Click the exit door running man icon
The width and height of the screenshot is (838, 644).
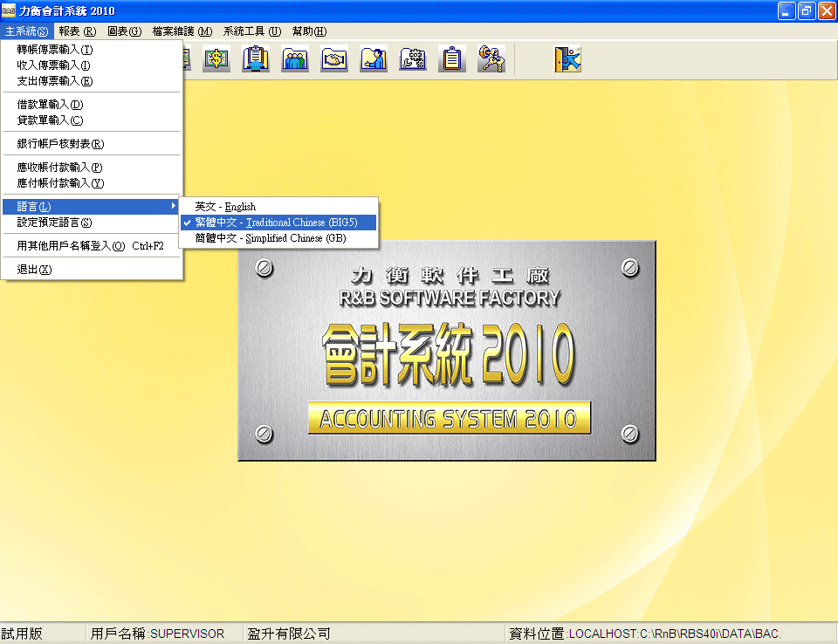(x=567, y=58)
